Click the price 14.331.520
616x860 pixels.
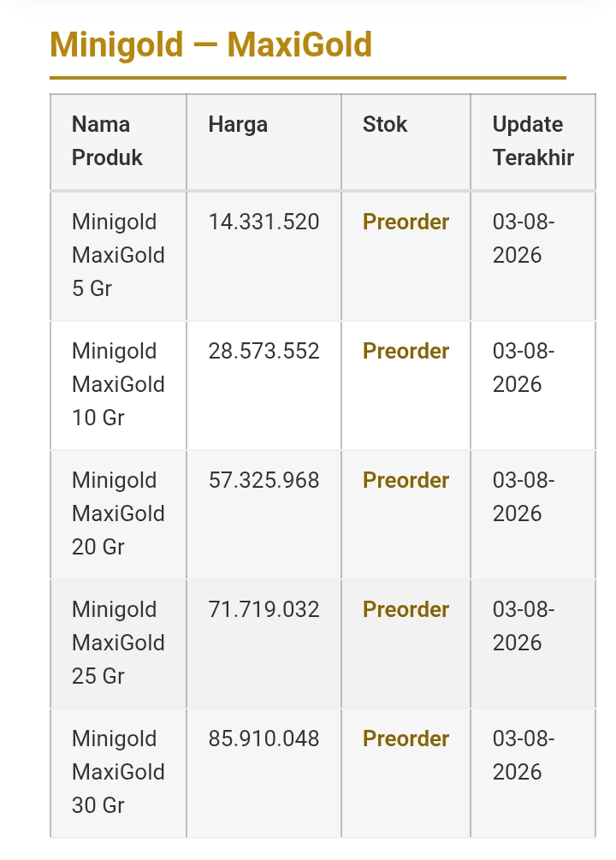(x=264, y=222)
